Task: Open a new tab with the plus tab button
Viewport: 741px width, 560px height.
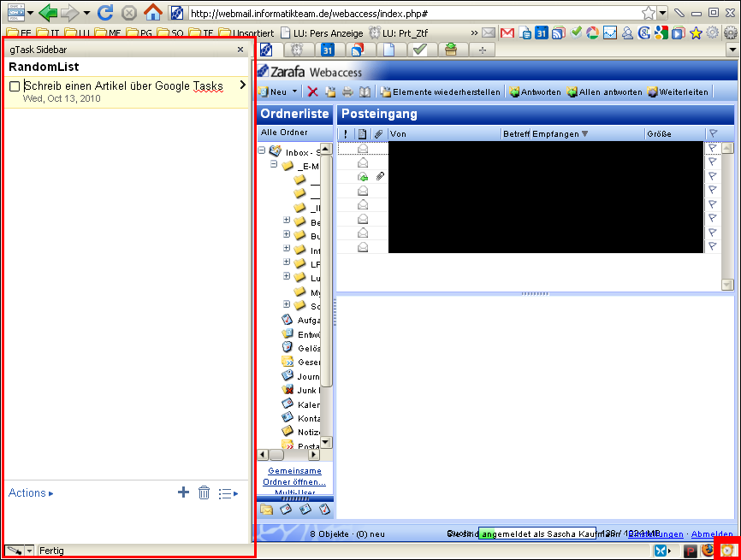Action: point(482,50)
